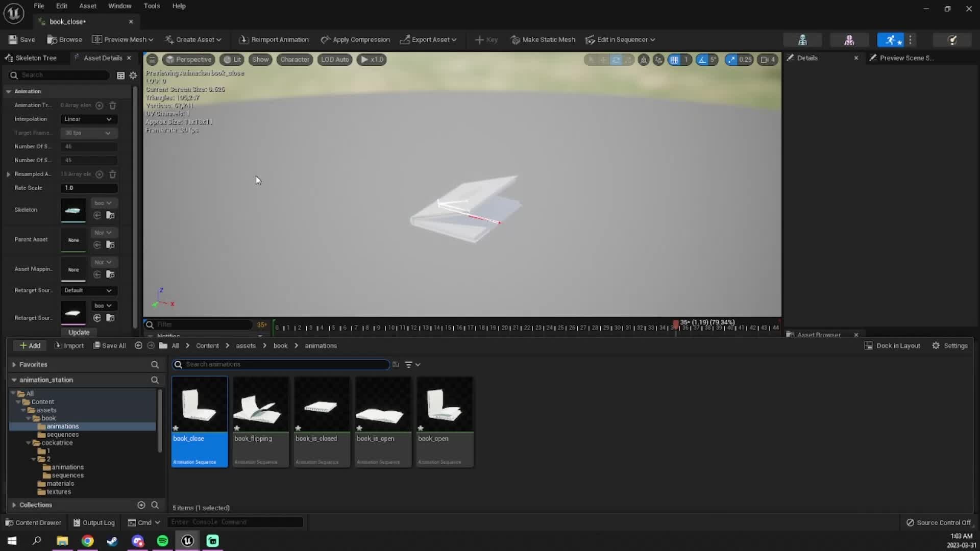Viewport: 980px width, 551px height.
Task: Switch to the Skeleton Tree tab
Action: tap(36, 58)
